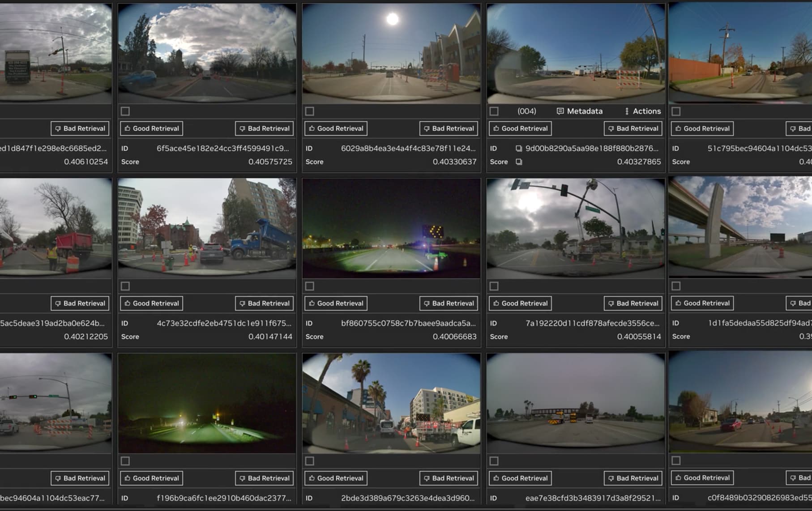Flag the dump truck scene as Bad Retrieval

(264, 303)
